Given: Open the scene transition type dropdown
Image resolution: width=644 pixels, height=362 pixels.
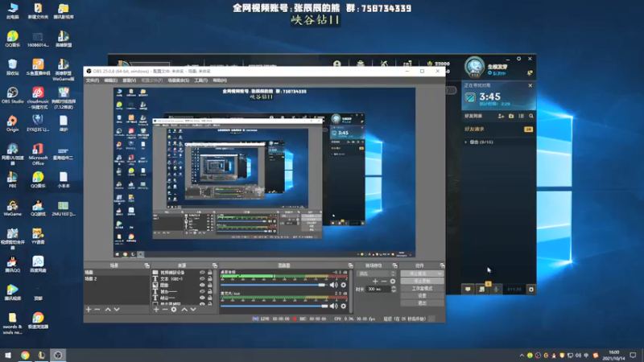Looking at the screenshot, I should [377, 274].
